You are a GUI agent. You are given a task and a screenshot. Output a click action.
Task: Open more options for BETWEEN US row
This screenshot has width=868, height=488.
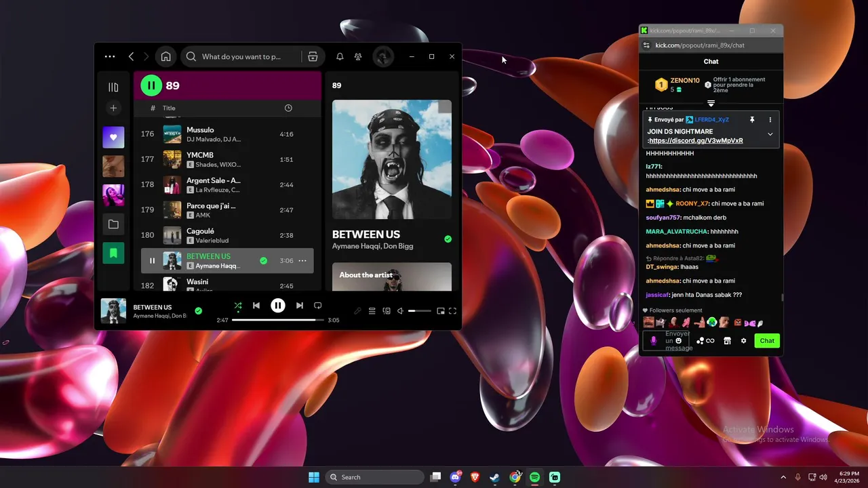coord(302,261)
